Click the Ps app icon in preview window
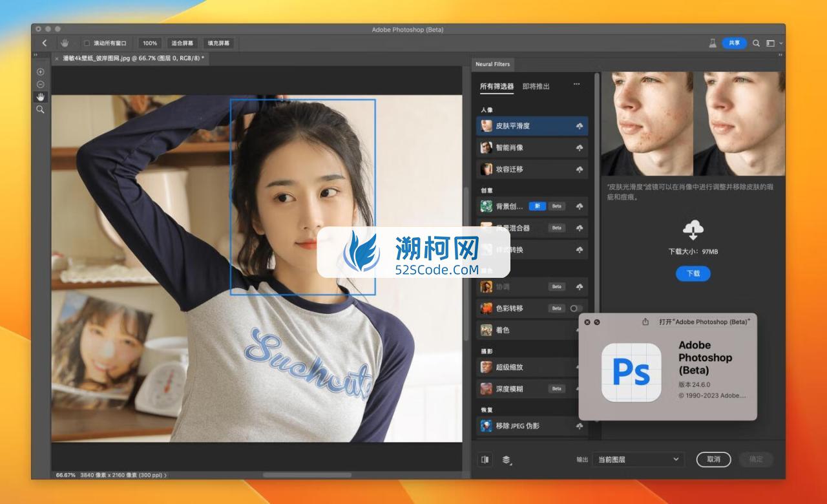Image resolution: width=827 pixels, height=504 pixels. pos(631,372)
